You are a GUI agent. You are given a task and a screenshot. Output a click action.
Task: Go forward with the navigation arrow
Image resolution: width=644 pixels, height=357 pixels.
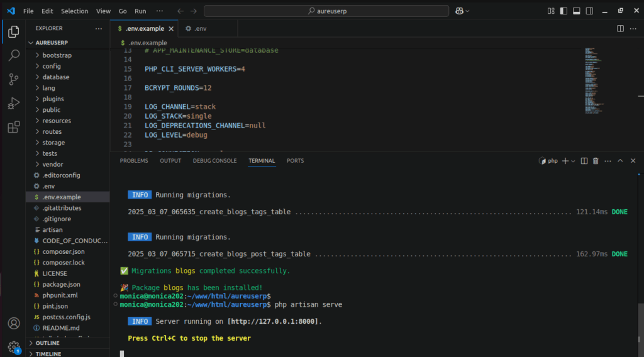(194, 11)
